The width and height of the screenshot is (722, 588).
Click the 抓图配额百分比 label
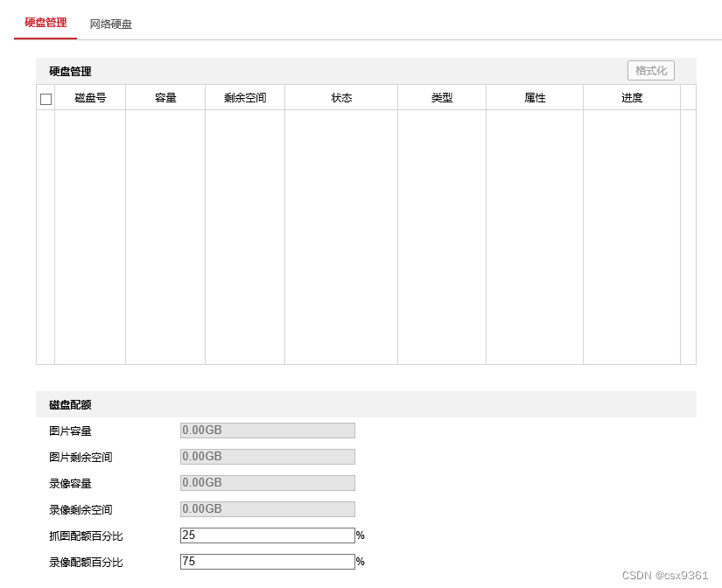[86, 536]
